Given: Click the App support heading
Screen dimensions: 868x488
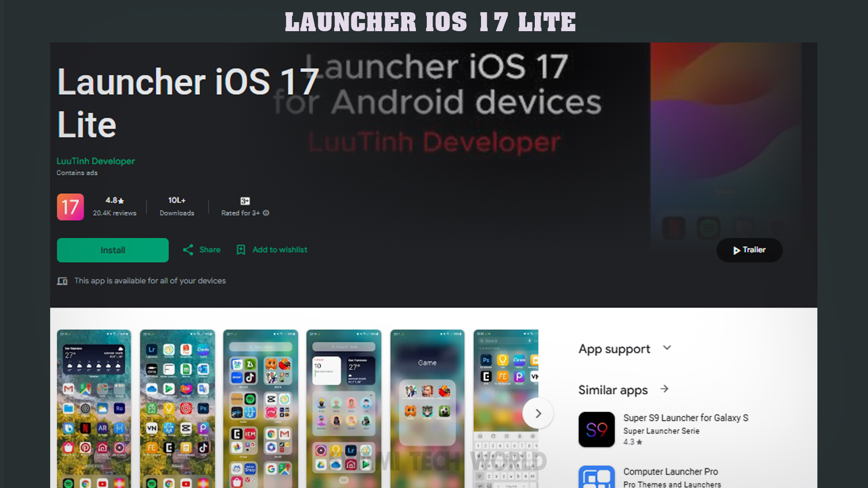Looking at the screenshot, I should tap(614, 349).
